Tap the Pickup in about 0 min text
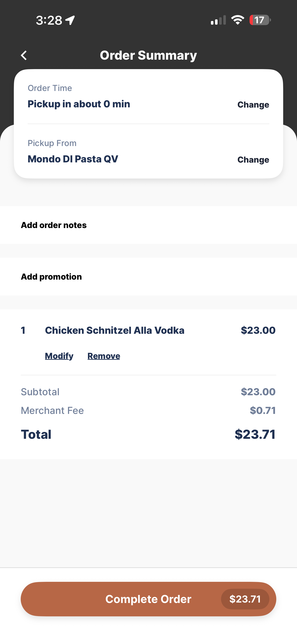Screen dimensions: 297x644 click(79, 104)
